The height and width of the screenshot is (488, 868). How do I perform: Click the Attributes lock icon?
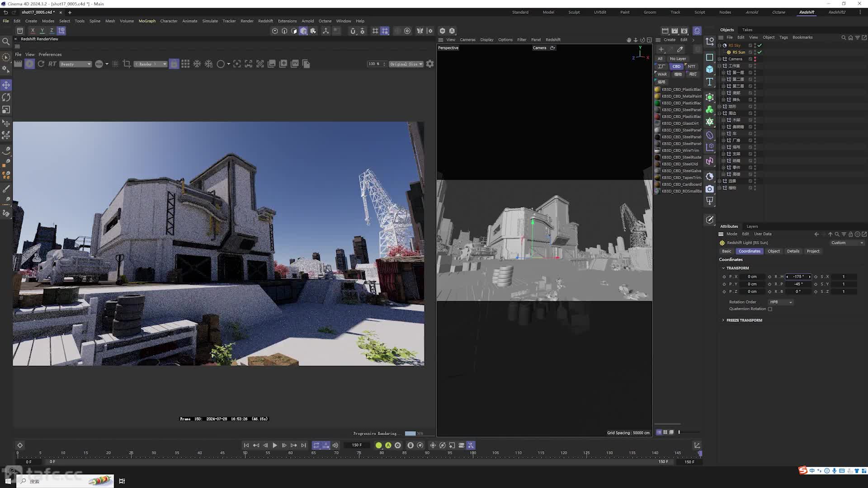tap(850, 234)
